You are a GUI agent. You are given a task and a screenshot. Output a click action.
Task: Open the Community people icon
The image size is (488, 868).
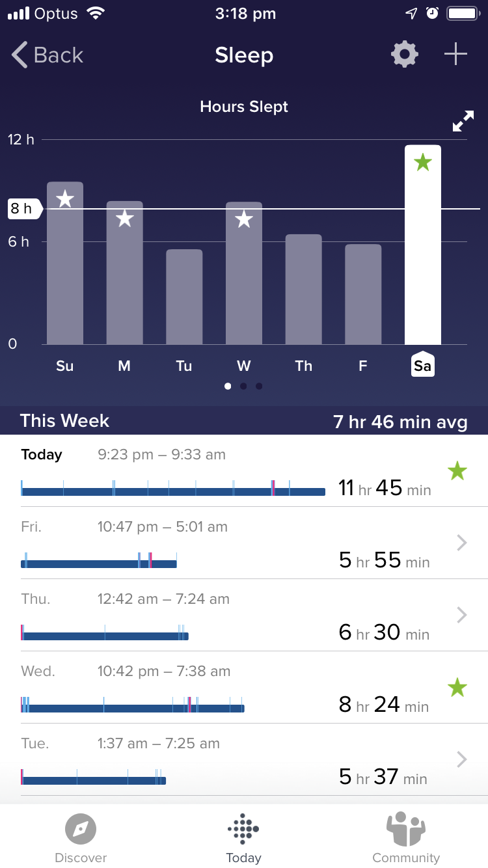tap(405, 830)
